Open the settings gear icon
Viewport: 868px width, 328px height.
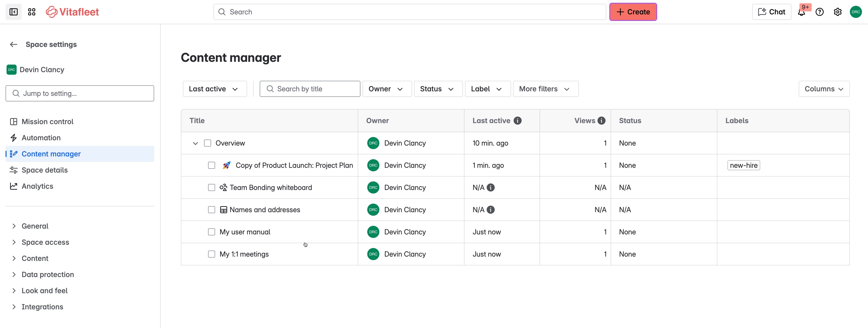(x=838, y=12)
